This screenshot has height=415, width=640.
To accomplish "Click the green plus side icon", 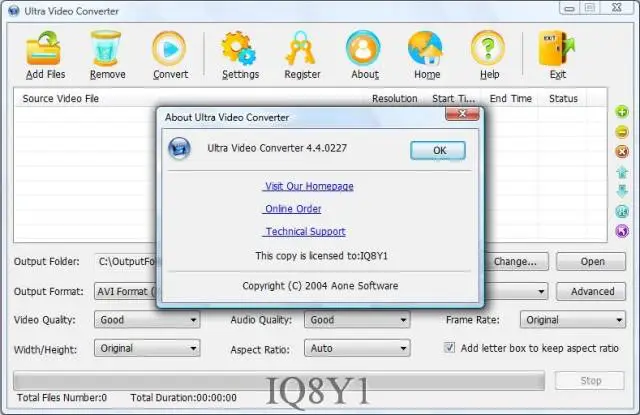I will tap(622, 111).
